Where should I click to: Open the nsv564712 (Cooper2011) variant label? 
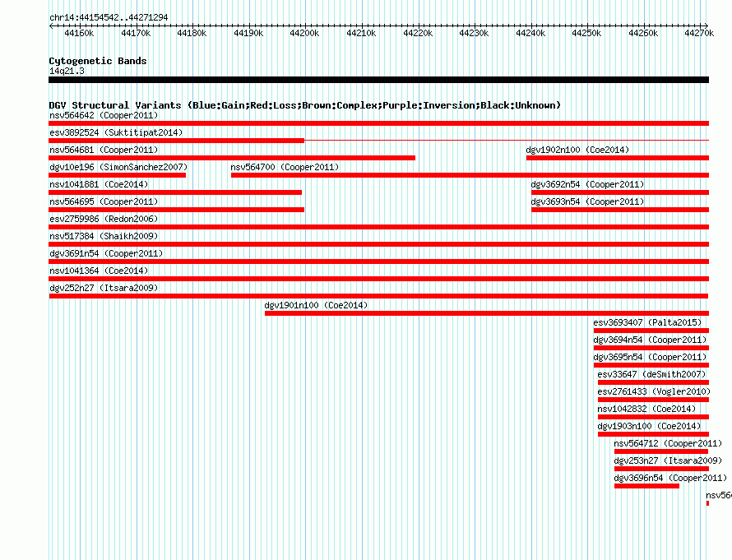point(668,443)
